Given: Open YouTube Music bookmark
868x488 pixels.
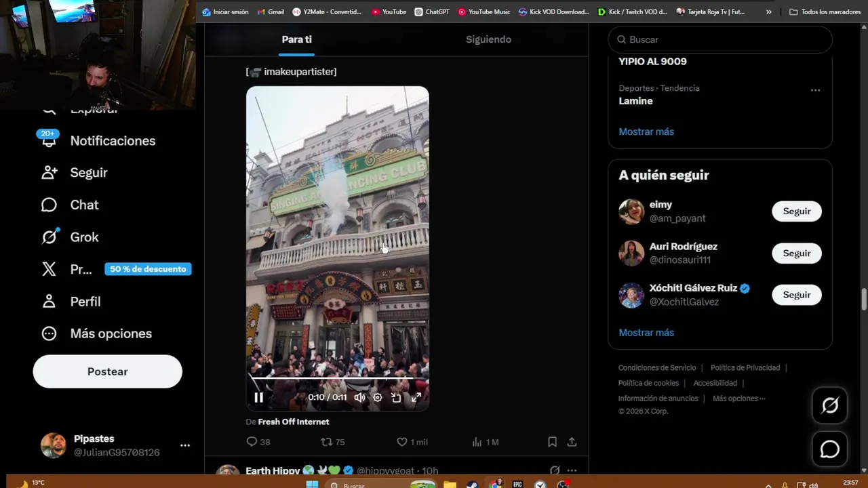Looking at the screenshot, I should tap(484, 12).
